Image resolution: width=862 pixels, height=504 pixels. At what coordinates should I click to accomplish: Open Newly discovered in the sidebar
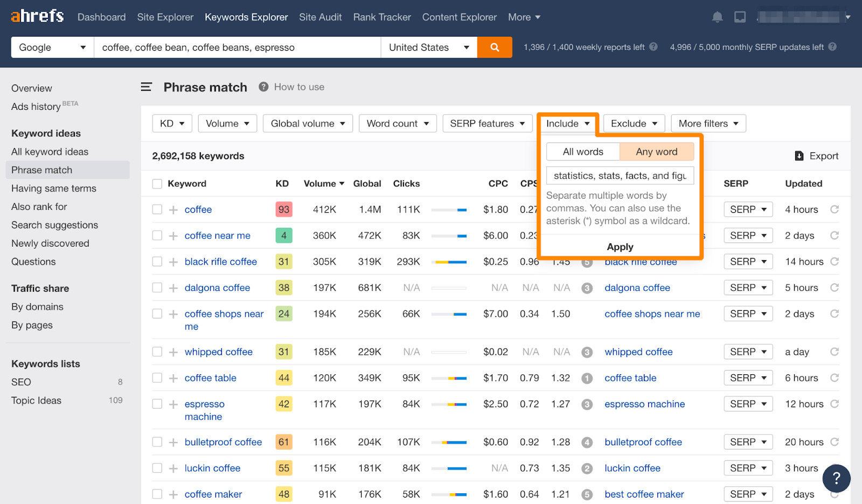(x=50, y=243)
